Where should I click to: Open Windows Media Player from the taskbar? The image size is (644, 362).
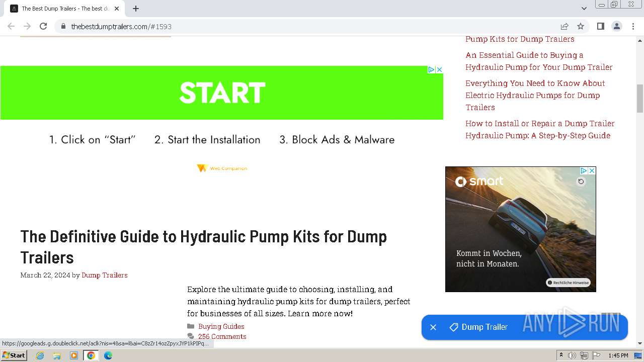point(74,355)
